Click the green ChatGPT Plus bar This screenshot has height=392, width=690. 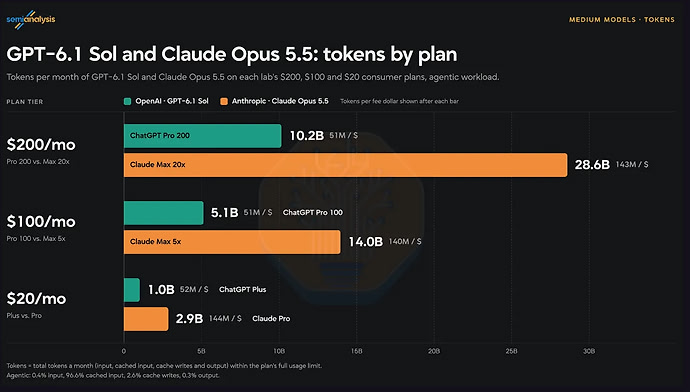[132, 290]
